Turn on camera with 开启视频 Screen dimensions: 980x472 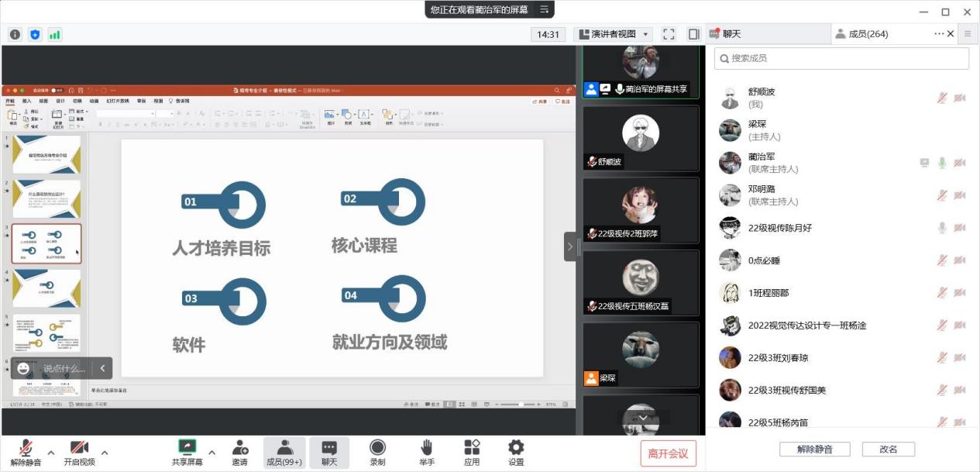[79, 453]
